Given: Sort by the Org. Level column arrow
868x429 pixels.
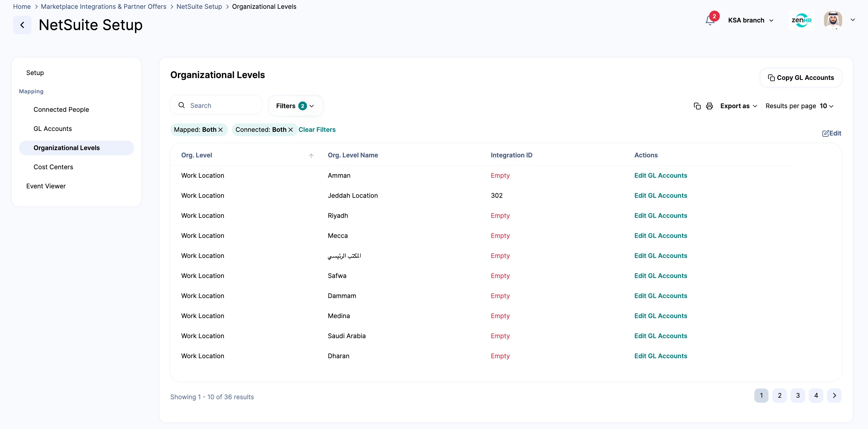Looking at the screenshot, I should 311,156.
